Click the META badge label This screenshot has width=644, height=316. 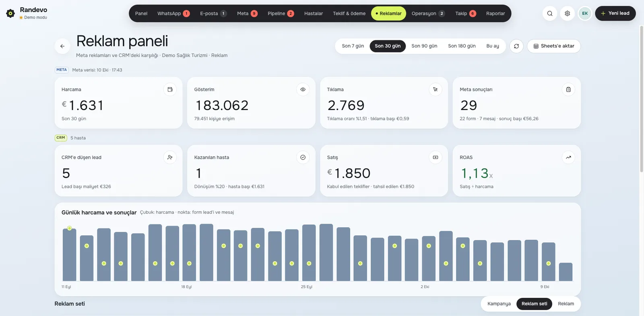pos(62,70)
